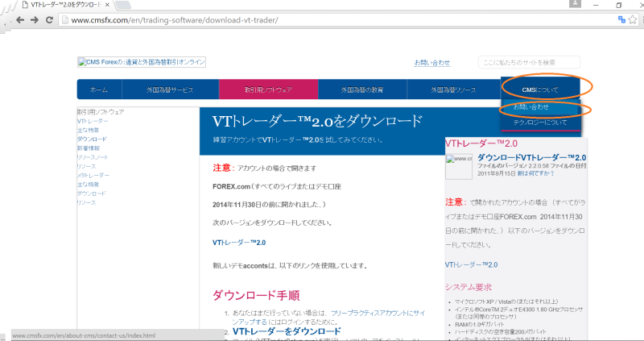Click the ダウンロード手順 heading
This screenshot has width=644, height=341.
(x=256, y=295)
